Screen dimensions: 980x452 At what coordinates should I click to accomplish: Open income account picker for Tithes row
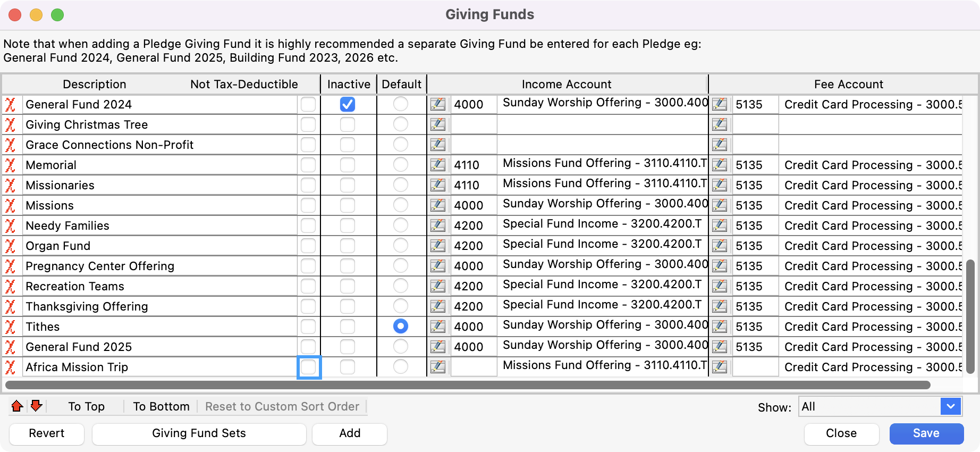[438, 327]
